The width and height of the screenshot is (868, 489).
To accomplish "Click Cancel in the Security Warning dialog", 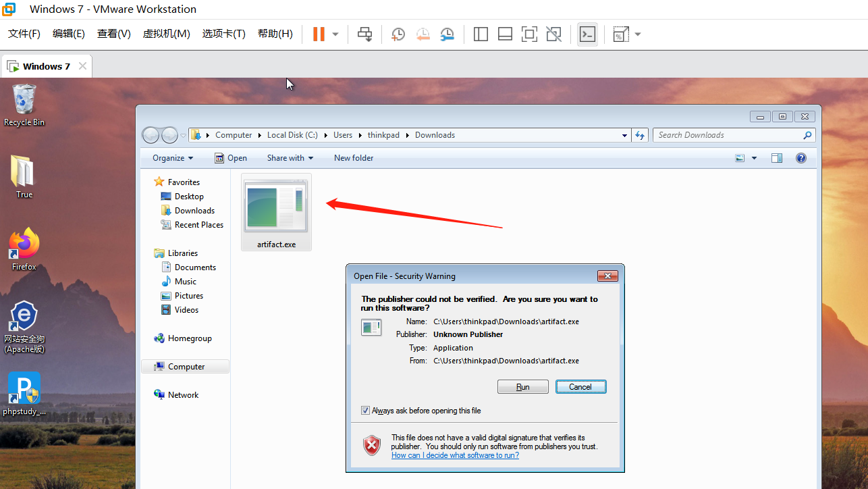I will (x=581, y=387).
